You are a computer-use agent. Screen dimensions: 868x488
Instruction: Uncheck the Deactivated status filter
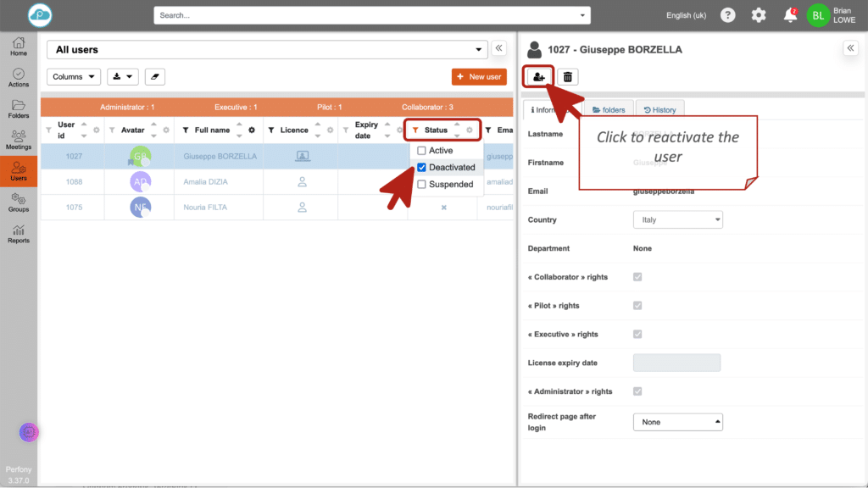(422, 168)
